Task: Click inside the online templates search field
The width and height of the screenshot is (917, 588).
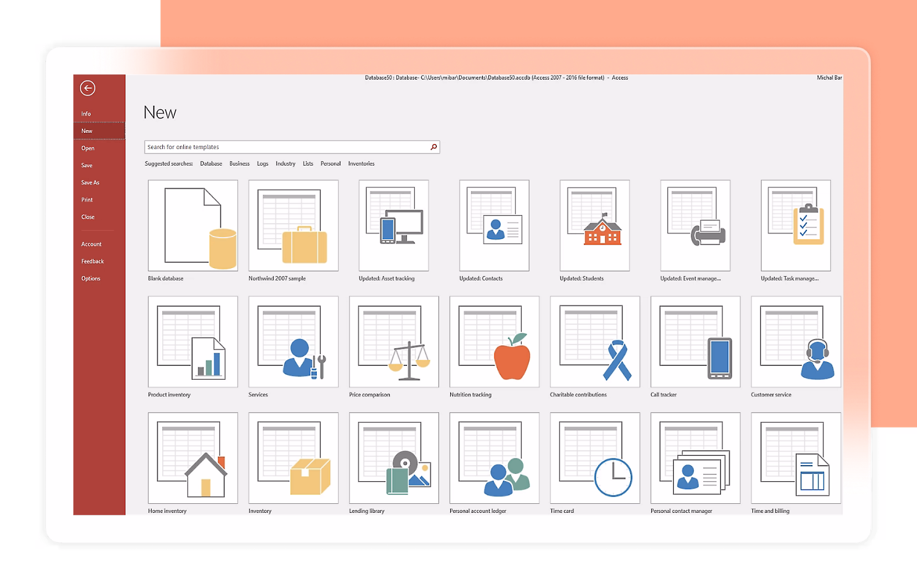Action: coord(277,147)
